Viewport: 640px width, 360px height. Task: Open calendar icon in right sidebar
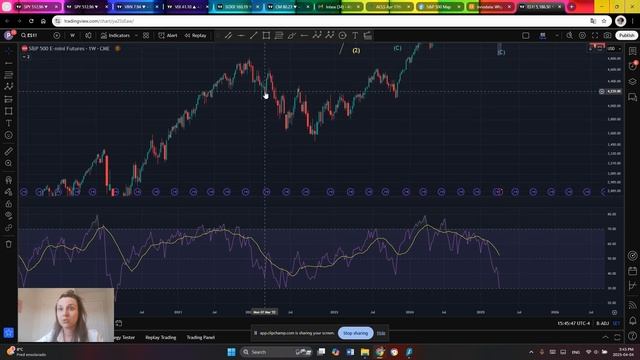tap(632, 271)
